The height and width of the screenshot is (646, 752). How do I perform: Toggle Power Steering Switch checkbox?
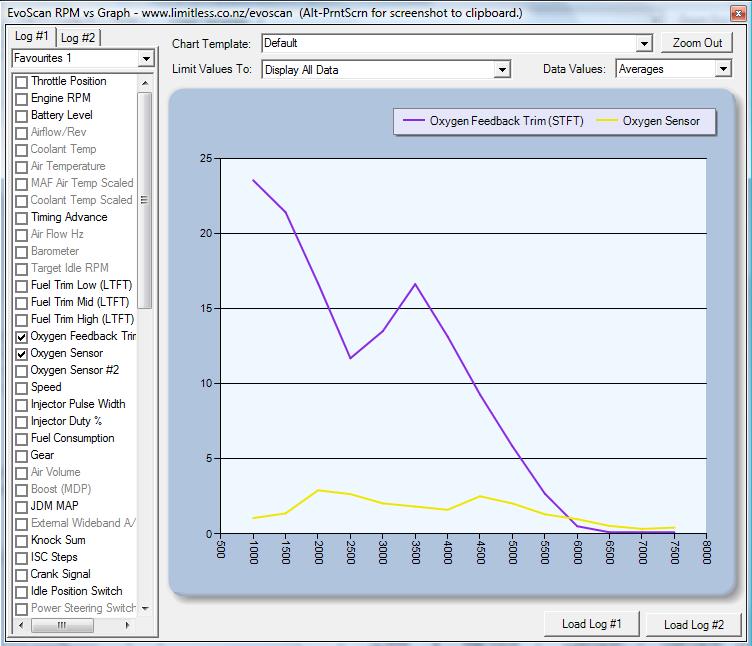(x=21, y=610)
